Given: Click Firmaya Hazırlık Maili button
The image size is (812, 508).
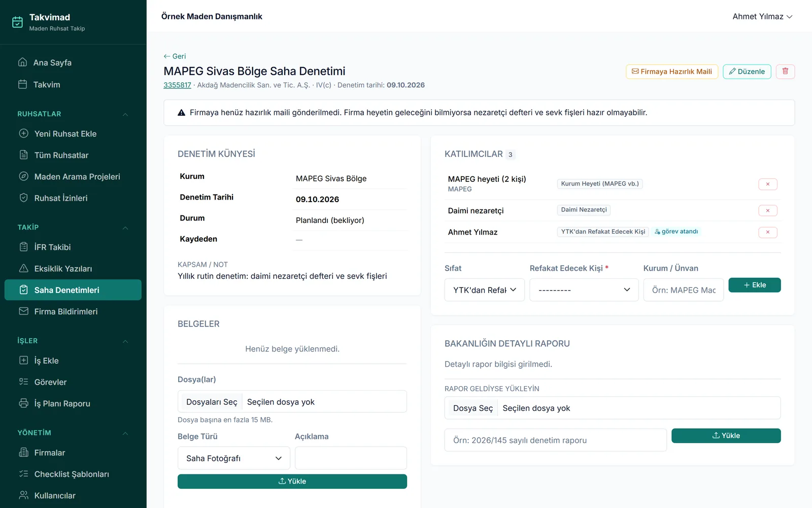Looking at the screenshot, I should point(672,72).
